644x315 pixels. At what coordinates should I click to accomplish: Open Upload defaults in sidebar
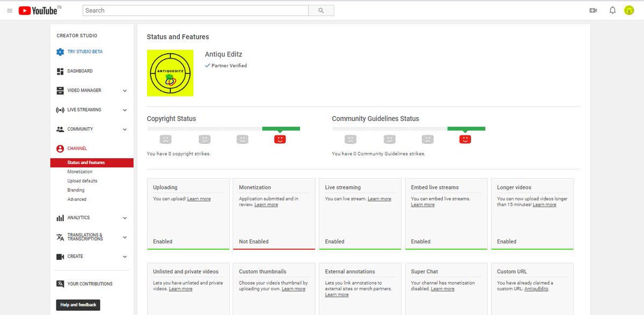82,181
